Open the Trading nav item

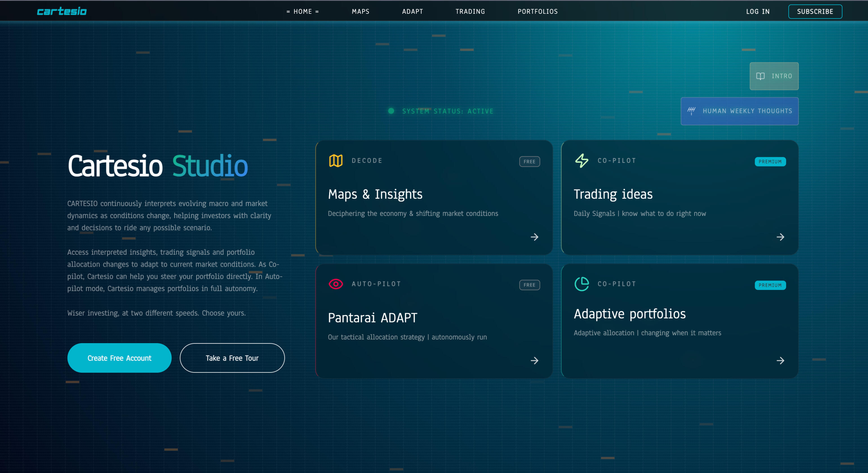470,12
